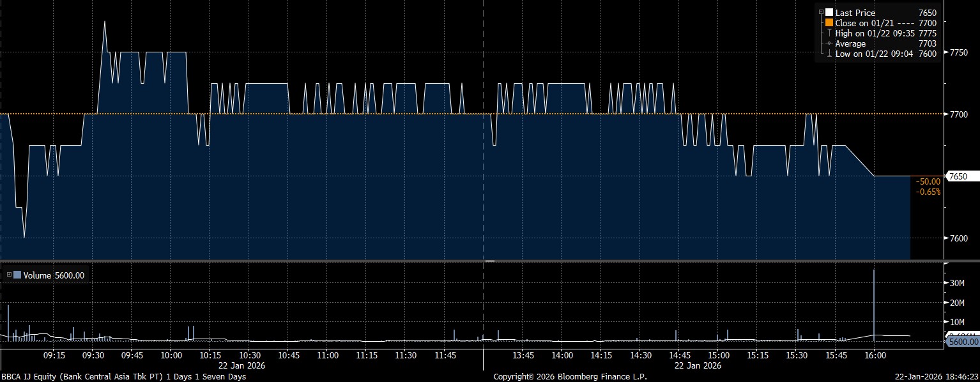Collapse the Last Price legend tree
Viewport: 980px width, 382px height.
click(x=821, y=13)
